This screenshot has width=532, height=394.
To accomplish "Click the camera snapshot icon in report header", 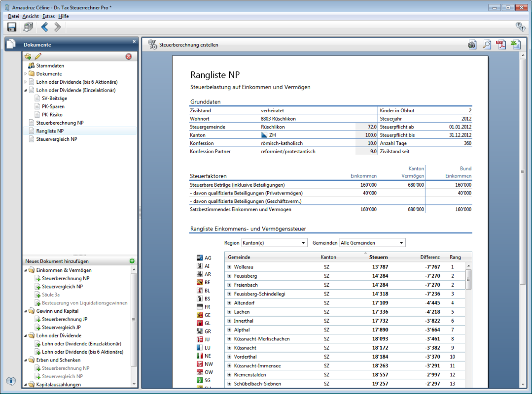I will (x=472, y=45).
